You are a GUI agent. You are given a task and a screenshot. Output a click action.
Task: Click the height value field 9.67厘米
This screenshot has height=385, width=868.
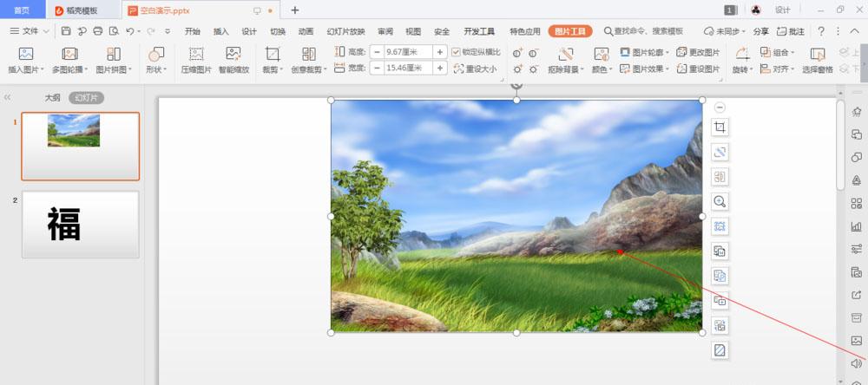(x=409, y=52)
